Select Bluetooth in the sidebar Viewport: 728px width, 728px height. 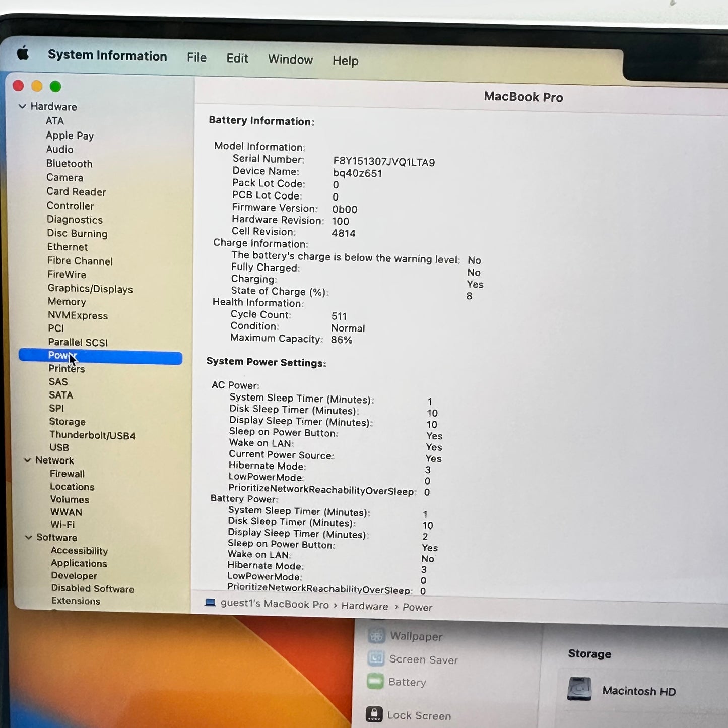point(70,164)
